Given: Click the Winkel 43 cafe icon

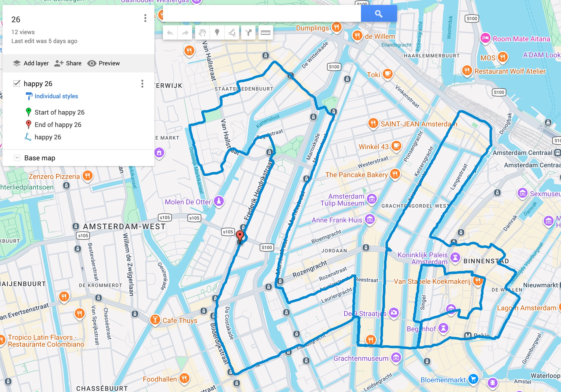Looking at the screenshot, I should [396, 146].
